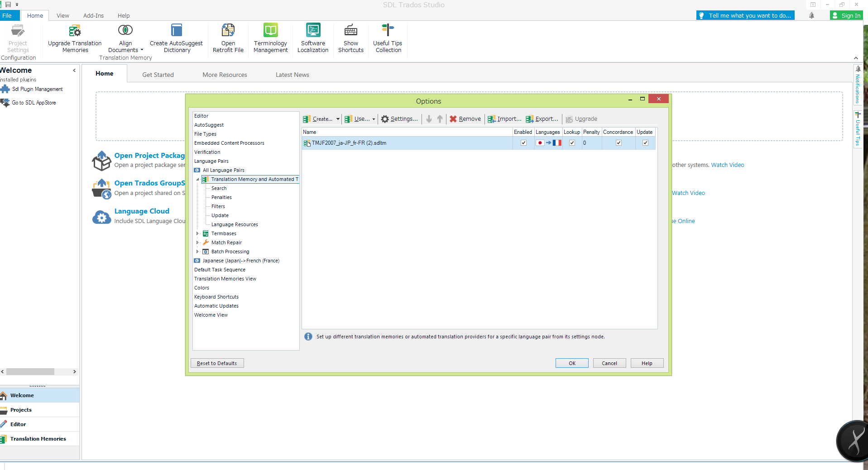Click Reset to Defaults button
868x470 pixels.
click(x=217, y=363)
